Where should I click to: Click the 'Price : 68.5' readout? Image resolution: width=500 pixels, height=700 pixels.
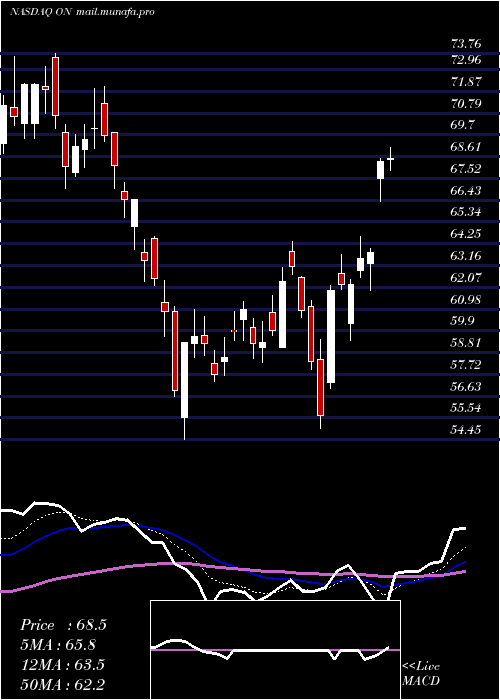(x=63, y=625)
